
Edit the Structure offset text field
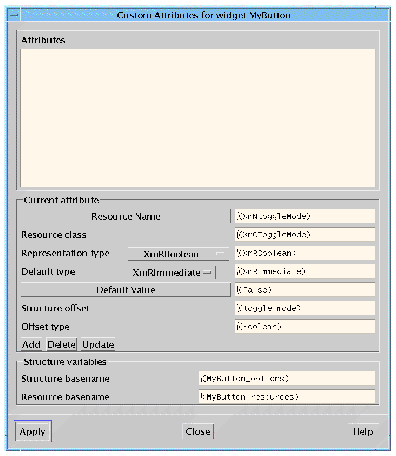click(305, 308)
